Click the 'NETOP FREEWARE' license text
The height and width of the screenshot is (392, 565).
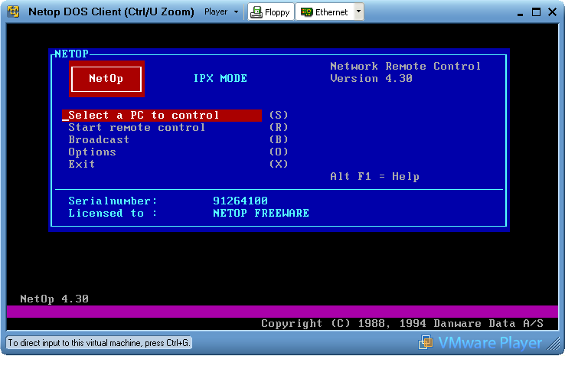(x=261, y=214)
